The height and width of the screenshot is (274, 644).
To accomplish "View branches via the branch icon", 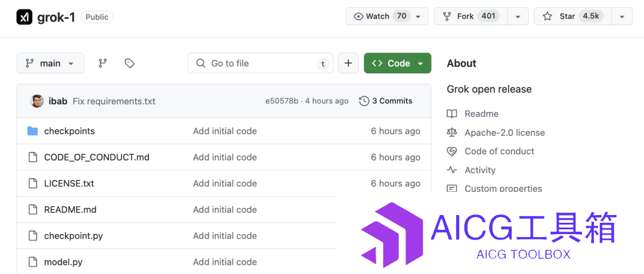I will click(103, 63).
